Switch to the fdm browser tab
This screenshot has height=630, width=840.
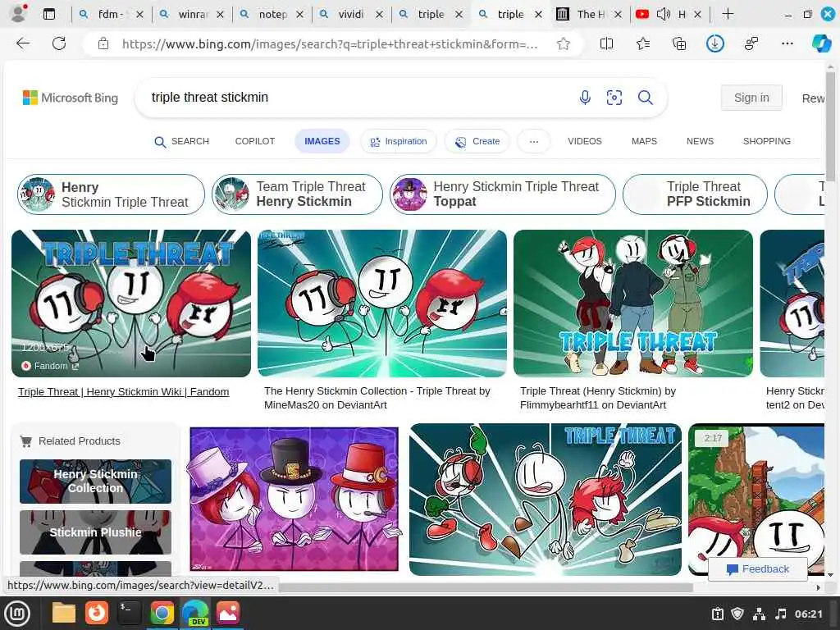[111, 15]
